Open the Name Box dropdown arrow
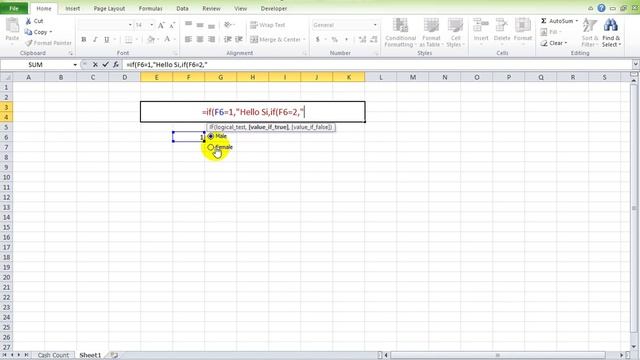This screenshot has height=360, width=640. click(x=75, y=65)
